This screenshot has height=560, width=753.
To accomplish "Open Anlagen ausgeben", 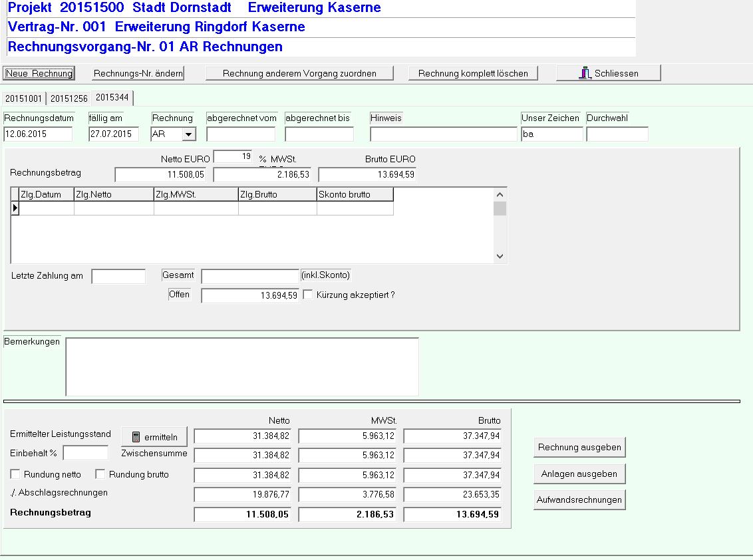I will [579, 474].
